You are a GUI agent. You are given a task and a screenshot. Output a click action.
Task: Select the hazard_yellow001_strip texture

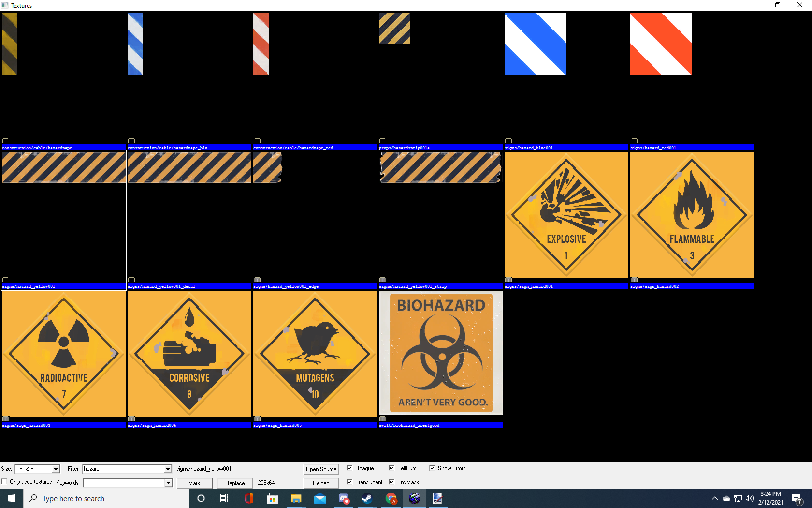click(441, 167)
